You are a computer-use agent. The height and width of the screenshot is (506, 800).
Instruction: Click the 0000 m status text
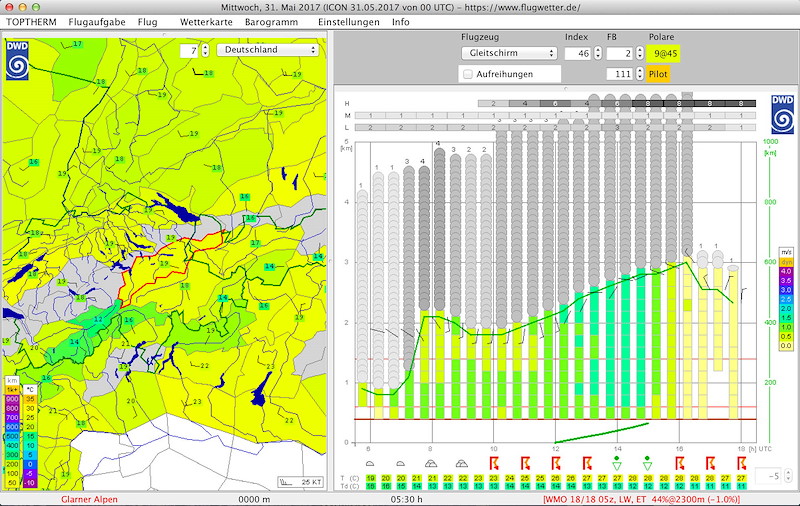(x=254, y=499)
